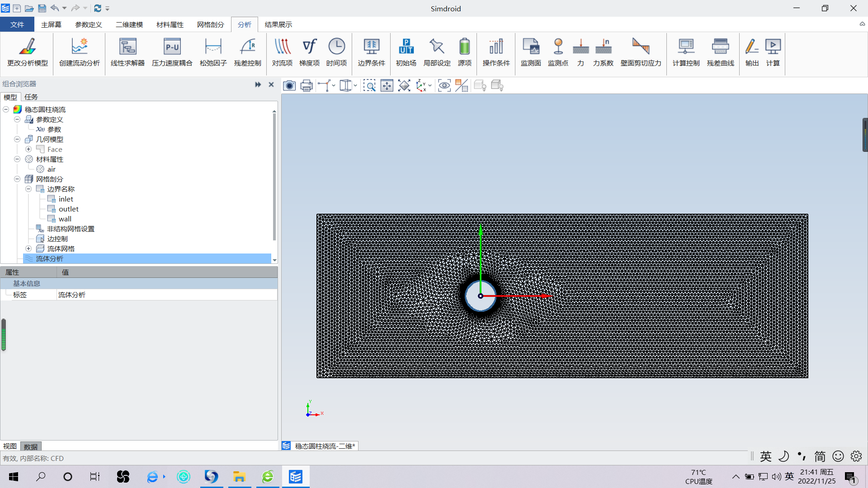Image resolution: width=868 pixels, height=488 pixels.
Task: Open 计算控制 settings
Action: pyautogui.click(x=686, y=52)
